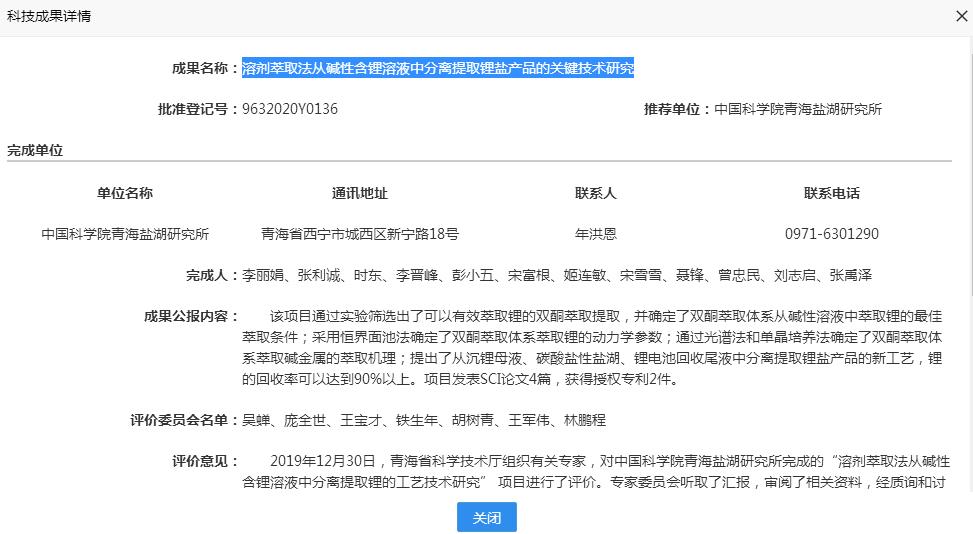Select the 推荐单位 value 中国科学院青海盐湖研究所
Image resolution: width=973 pixels, height=534 pixels.
click(x=798, y=109)
